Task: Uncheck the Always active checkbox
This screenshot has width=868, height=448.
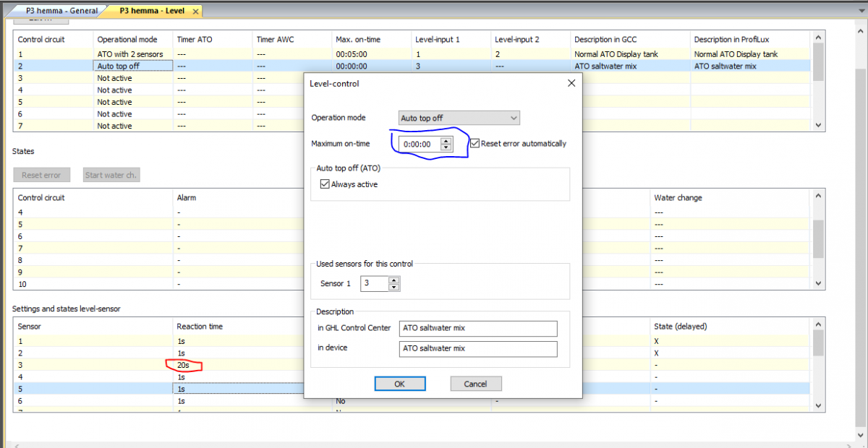Action: 324,184
